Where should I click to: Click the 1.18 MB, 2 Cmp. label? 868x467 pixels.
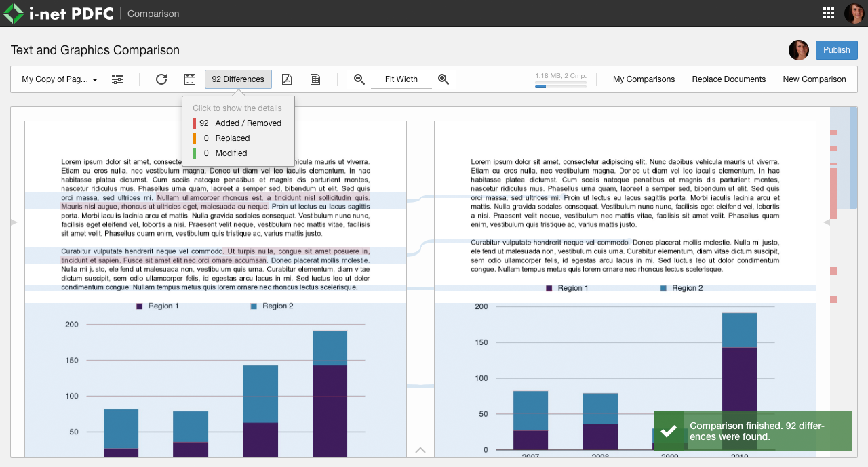point(561,76)
